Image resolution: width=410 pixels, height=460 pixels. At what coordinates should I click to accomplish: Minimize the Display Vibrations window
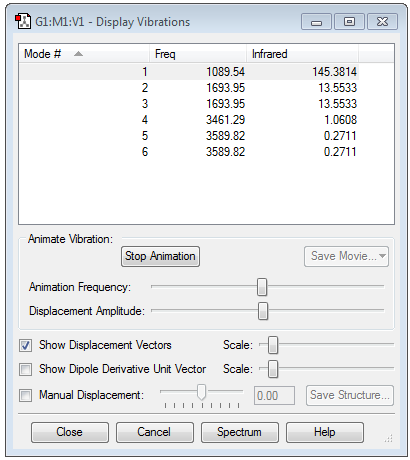tap(316, 22)
